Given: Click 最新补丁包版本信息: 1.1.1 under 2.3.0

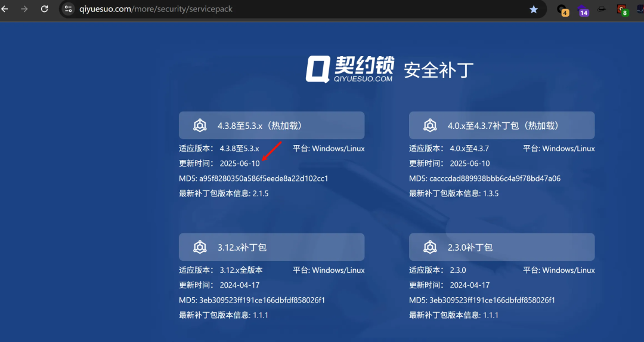Looking at the screenshot, I should [454, 315].
